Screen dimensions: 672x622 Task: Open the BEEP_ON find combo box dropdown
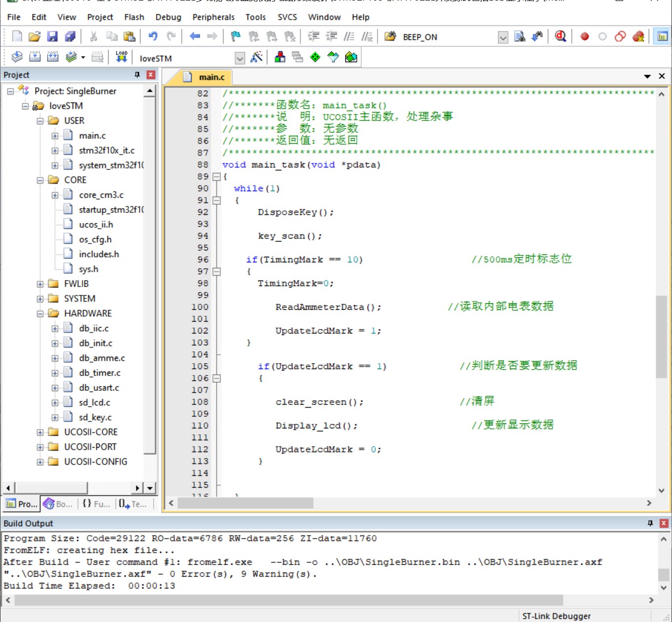pyautogui.click(x=503, y=38)
